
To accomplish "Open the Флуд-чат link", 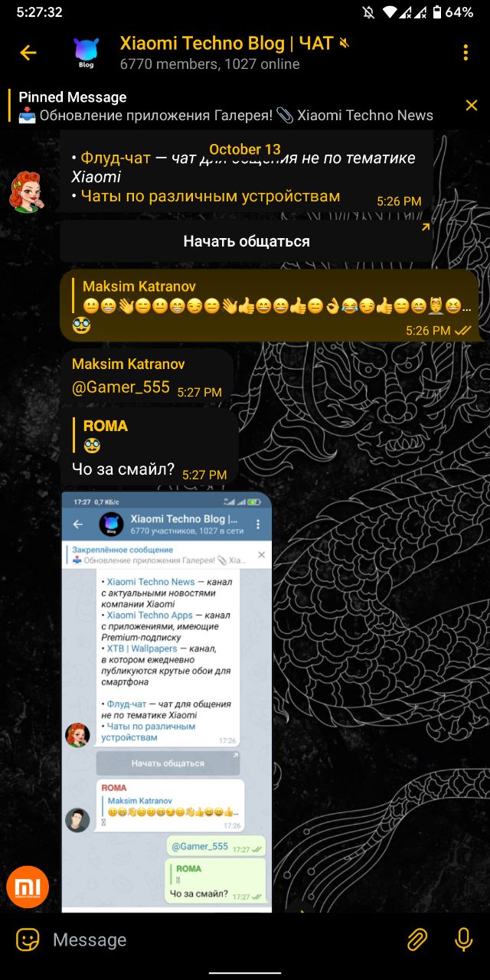I will point(116,158).
